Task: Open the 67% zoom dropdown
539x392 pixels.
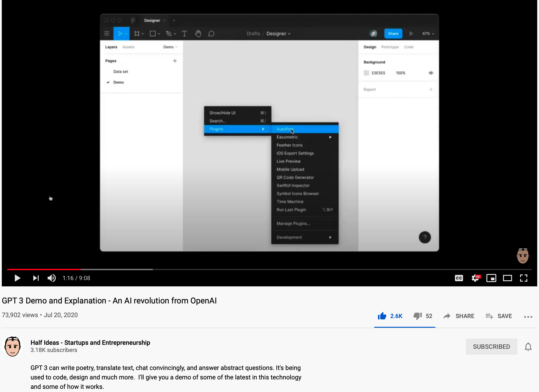Action: 428,33
